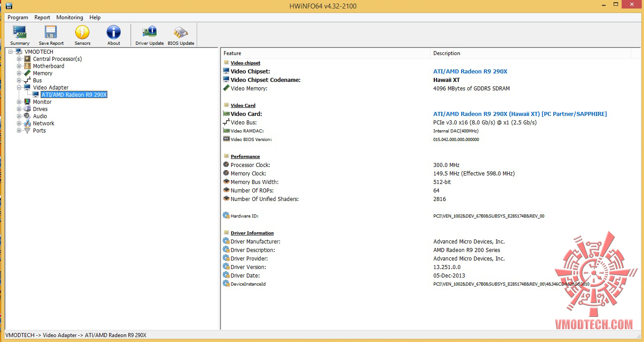
Task: Open the Summary toolbar icon
Action: tap(20, 32)
